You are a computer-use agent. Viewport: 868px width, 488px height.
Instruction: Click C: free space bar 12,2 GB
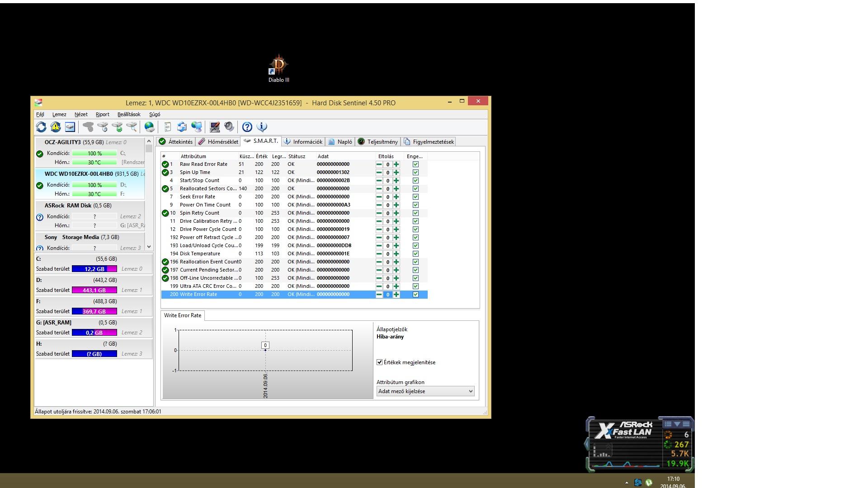coord(94,269)
